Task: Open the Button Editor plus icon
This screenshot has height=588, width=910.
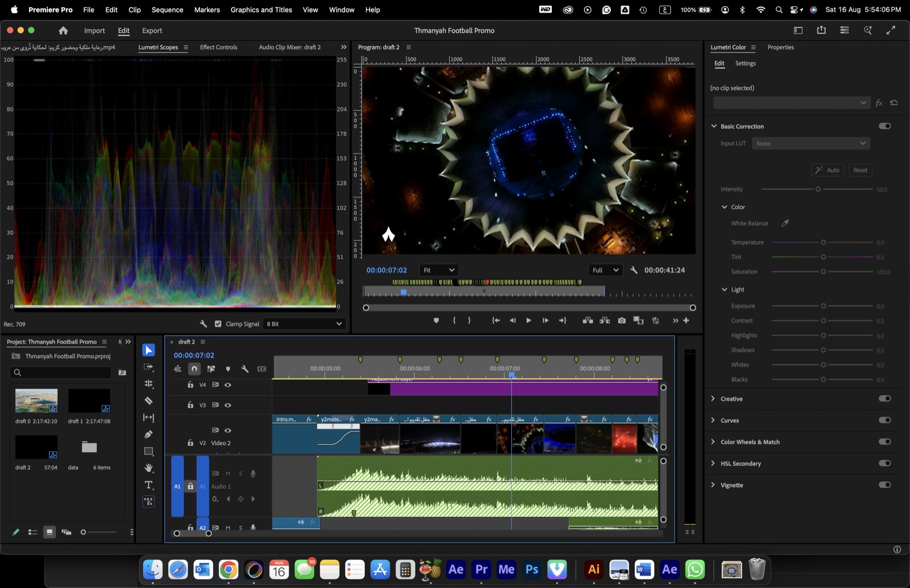Action: [x=686, y=321]
